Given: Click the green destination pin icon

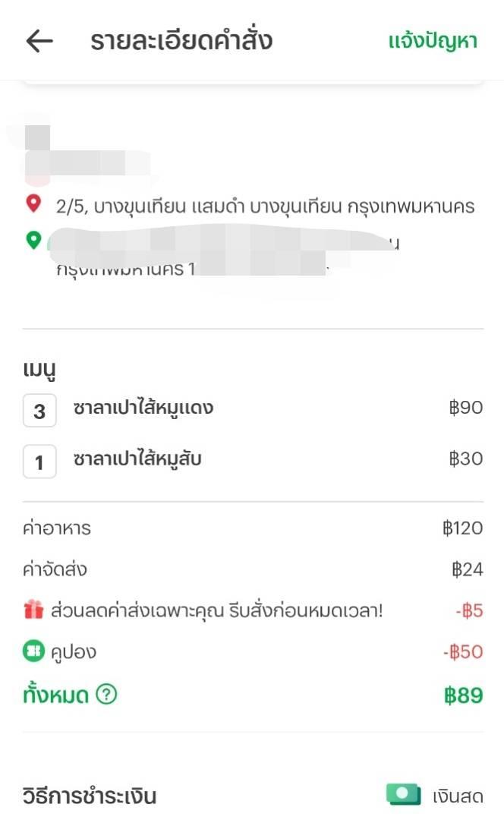Looking at the screenshot, I should (x=33, y=241).
